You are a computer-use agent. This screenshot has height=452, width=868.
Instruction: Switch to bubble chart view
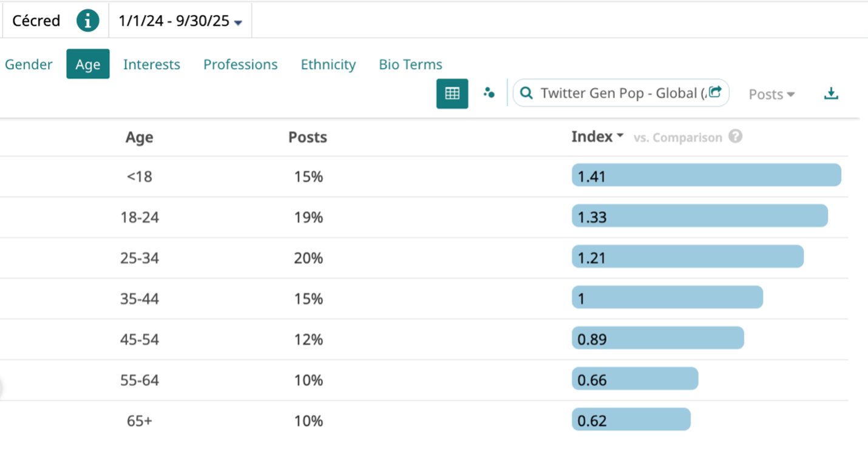coord(489,93)
